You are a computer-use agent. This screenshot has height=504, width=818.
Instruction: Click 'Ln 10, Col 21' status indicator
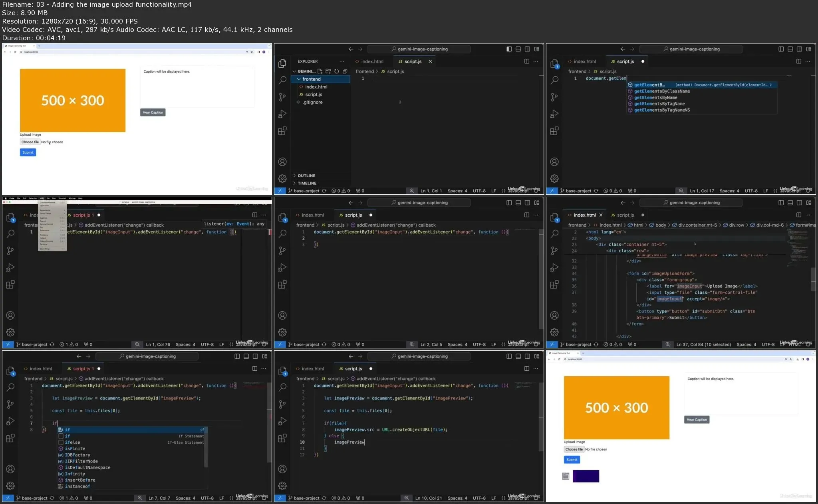tap(428, 498)
